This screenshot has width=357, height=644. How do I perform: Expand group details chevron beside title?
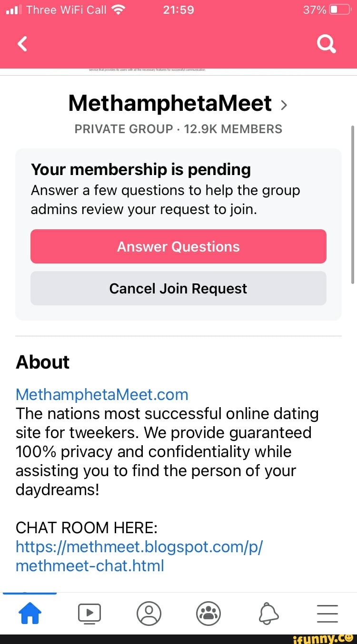(284, 105)
